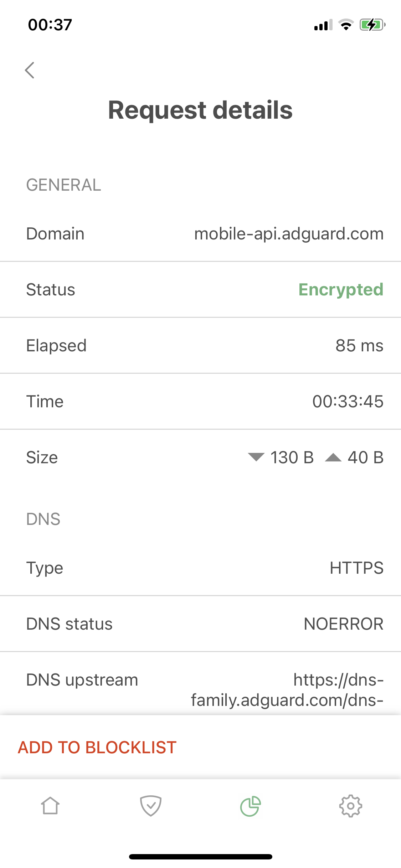The image size is (401, 868).
Task: Tap the cellular signal strength indicator
Action: [323, 25]
